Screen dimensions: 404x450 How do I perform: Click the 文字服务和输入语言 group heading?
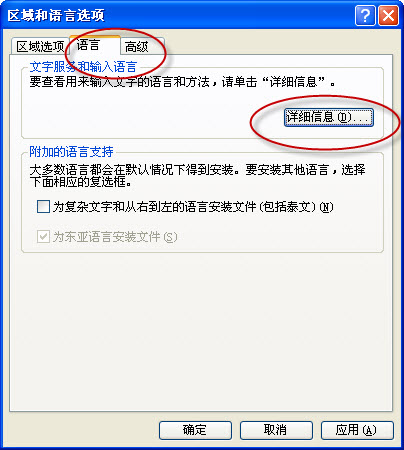83,67
